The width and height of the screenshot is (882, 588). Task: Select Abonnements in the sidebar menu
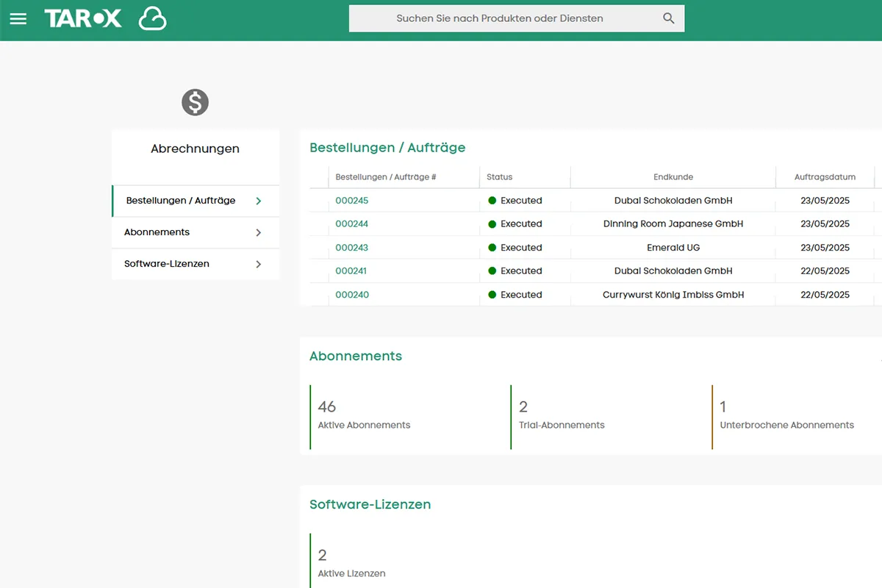[x=157, y=232]
